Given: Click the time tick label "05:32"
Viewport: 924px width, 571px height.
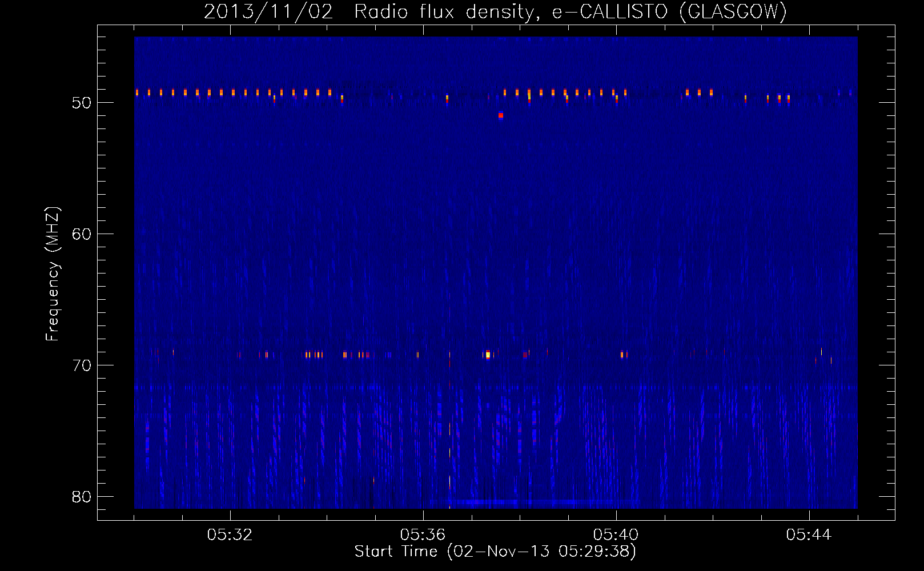Looking at the screenshot, I should click(230, 535).
